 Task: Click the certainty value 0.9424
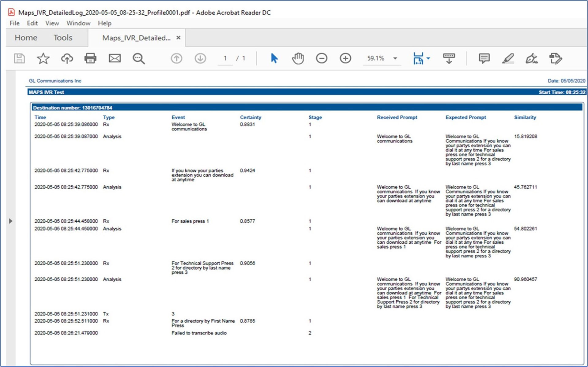(x=247, y=170)
